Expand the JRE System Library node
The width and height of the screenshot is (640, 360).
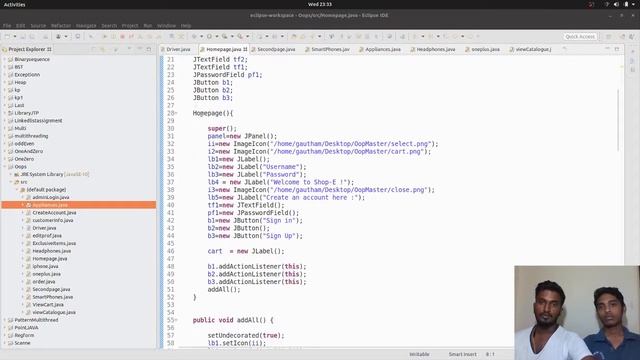[x=11, y=174]
